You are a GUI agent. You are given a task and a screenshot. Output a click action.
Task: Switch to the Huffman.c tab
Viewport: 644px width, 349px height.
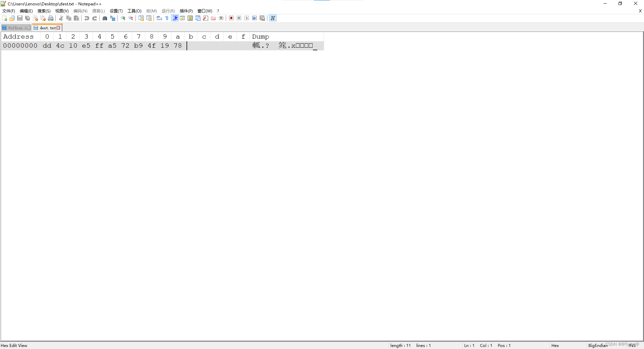(15, 28)
